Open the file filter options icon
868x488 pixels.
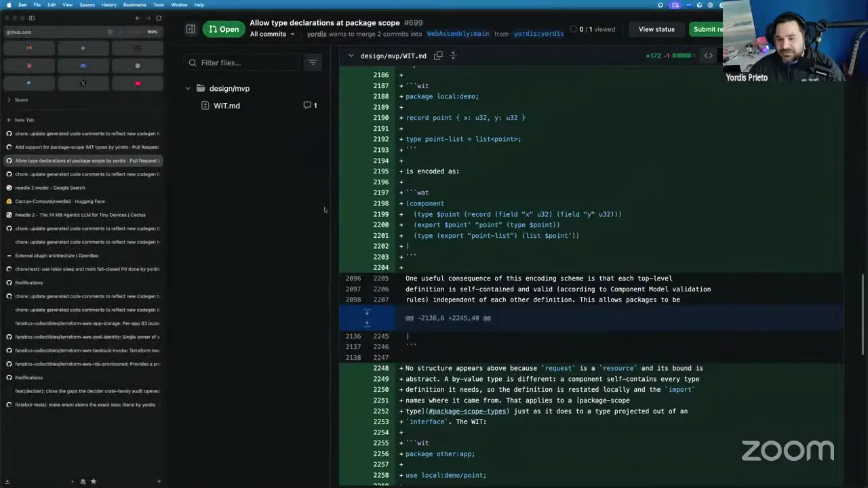click(x=313, y=62)
